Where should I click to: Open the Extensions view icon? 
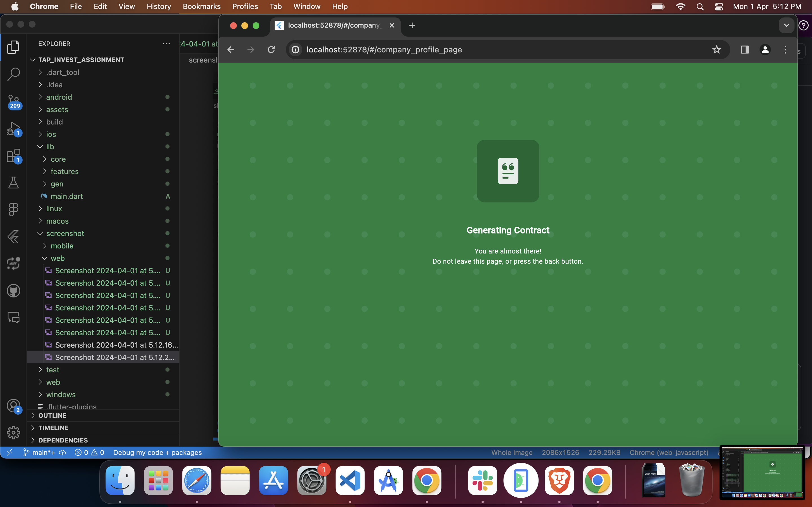[x=14, y=155]
